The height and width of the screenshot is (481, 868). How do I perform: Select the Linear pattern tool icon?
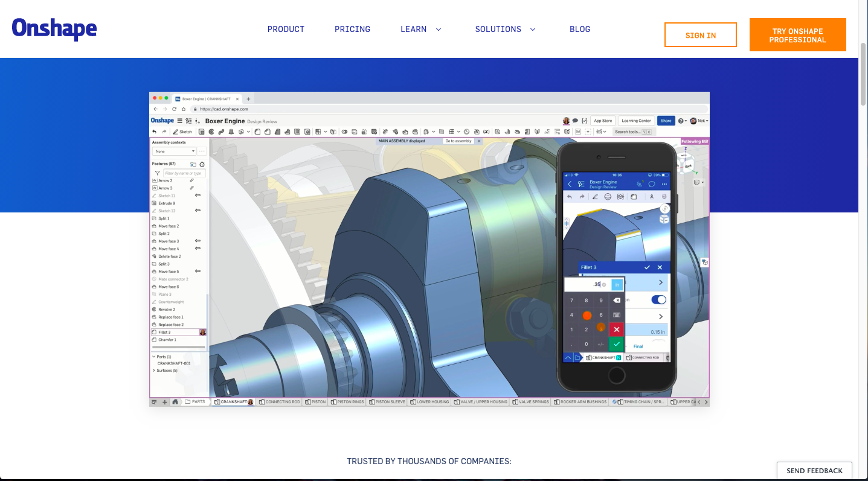pos(318,132)
